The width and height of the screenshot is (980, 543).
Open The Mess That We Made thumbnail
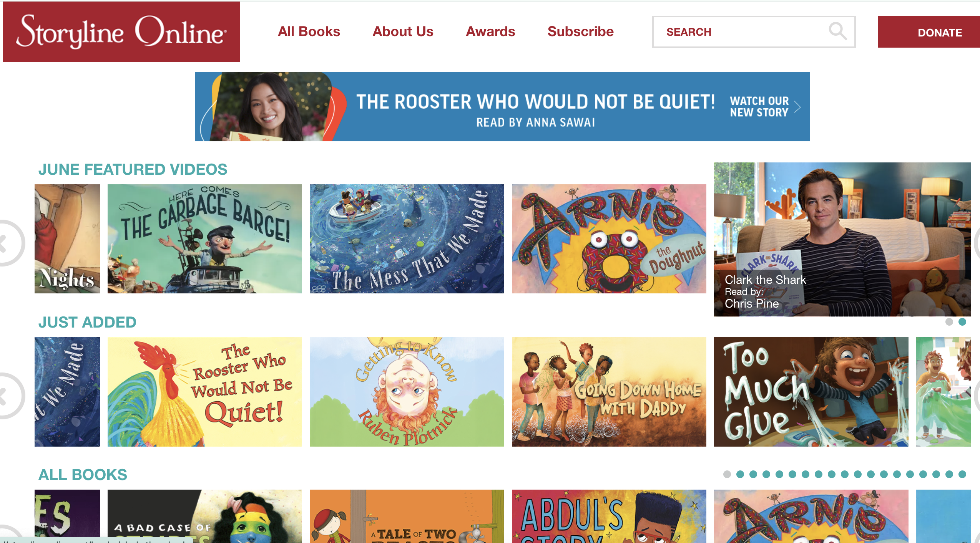coord(407,239)
